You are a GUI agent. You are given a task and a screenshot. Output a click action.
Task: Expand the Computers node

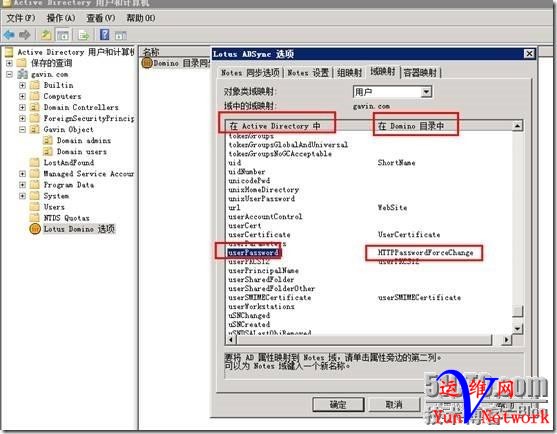click(x=22, y=96)
